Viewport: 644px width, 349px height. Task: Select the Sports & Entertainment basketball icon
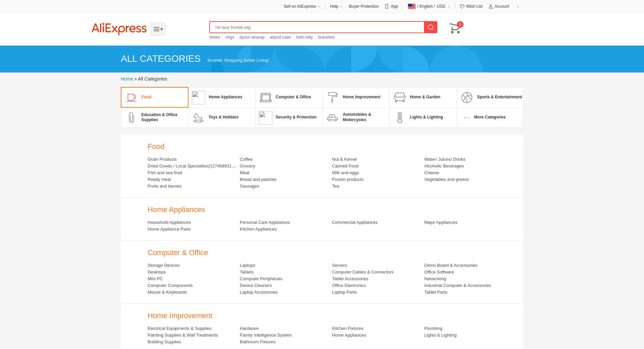[467, 97]
